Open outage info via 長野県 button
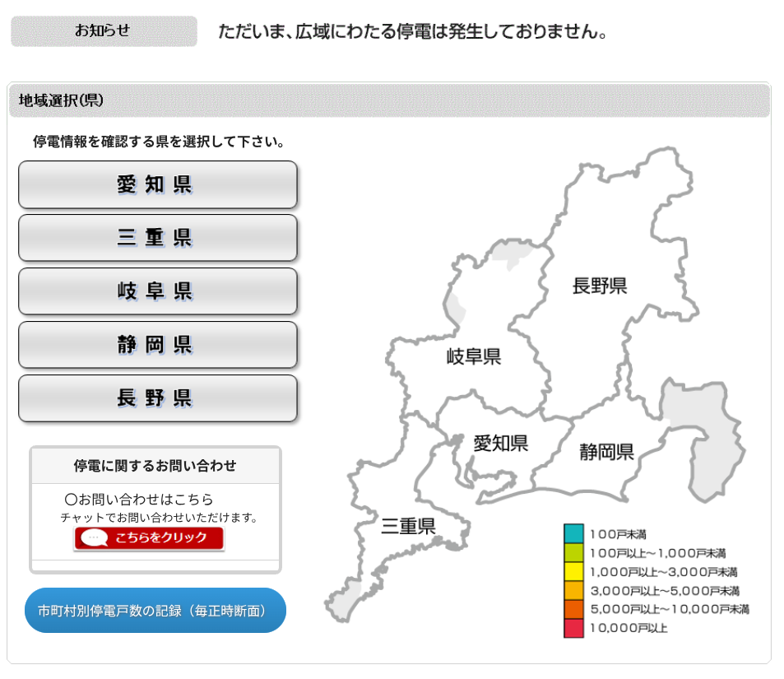Viewport: 784px width, 679px height. coord(157,398)
